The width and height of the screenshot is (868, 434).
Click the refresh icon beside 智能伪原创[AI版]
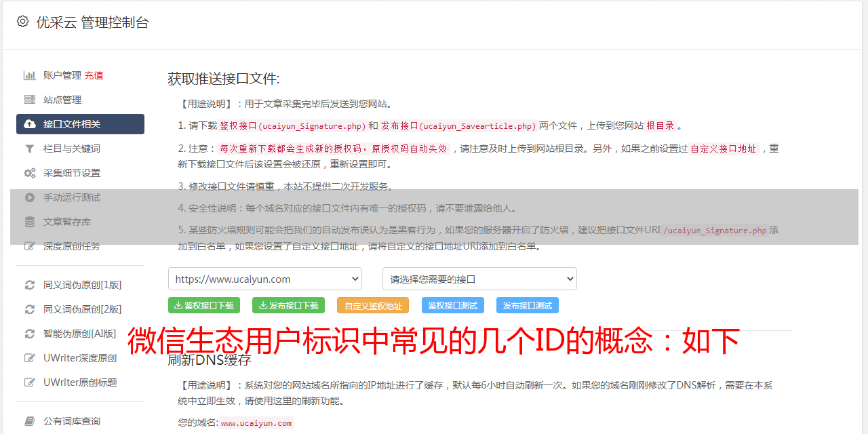pos(30,334)
